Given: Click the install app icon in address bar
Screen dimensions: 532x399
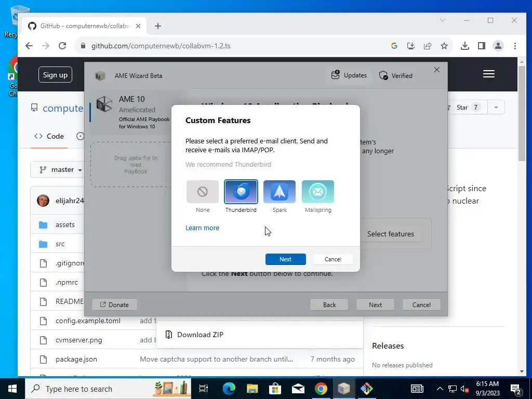Looking at the screenshot, I should [x=411, y=46].
